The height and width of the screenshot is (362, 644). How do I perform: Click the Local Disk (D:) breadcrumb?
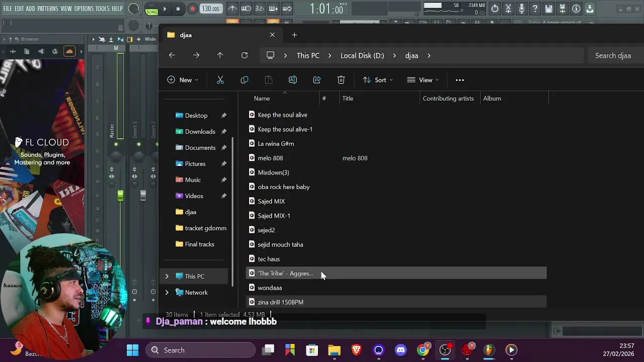pyautogui.click(x=362, y=55)
